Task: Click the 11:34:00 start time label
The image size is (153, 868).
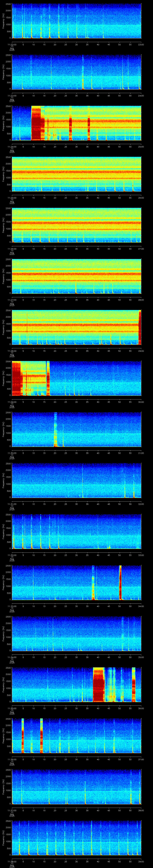Action: (12, 657)
